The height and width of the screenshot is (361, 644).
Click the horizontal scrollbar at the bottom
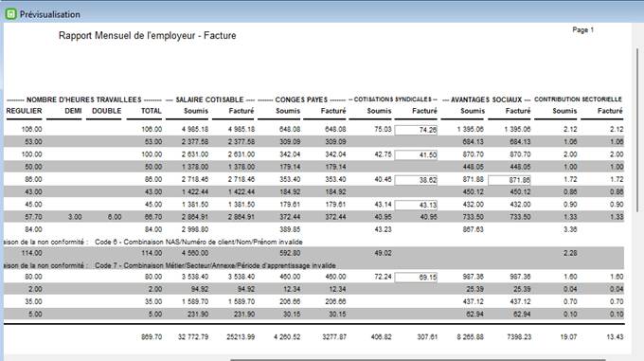418,359
